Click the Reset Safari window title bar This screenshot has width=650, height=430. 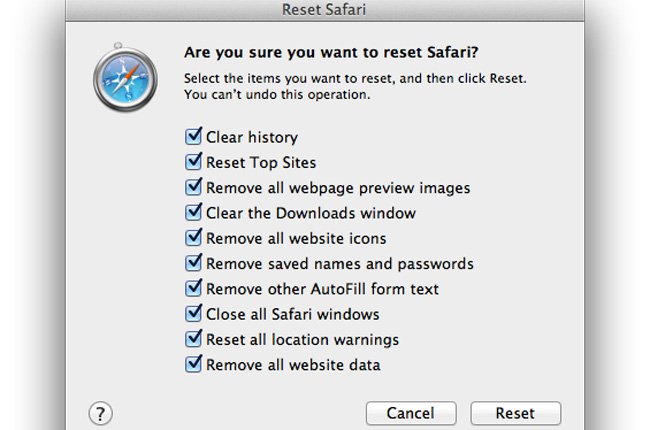tap(325, 11)
